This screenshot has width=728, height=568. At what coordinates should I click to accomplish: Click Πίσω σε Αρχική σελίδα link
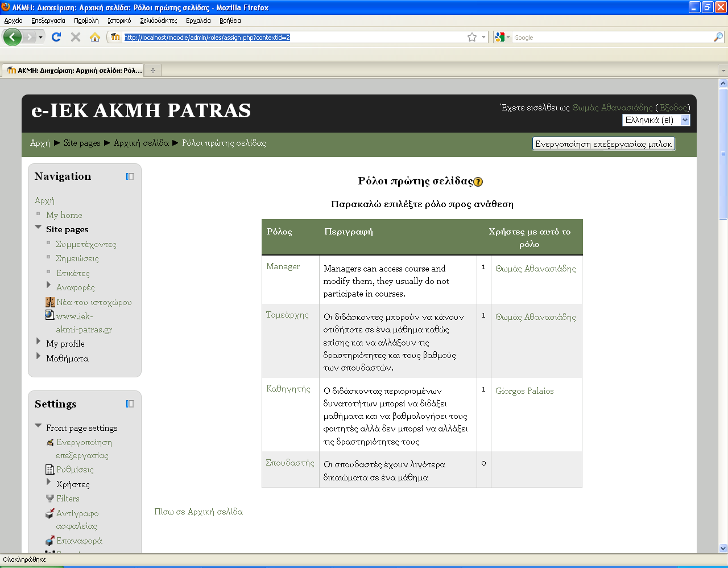click(198, 512)
